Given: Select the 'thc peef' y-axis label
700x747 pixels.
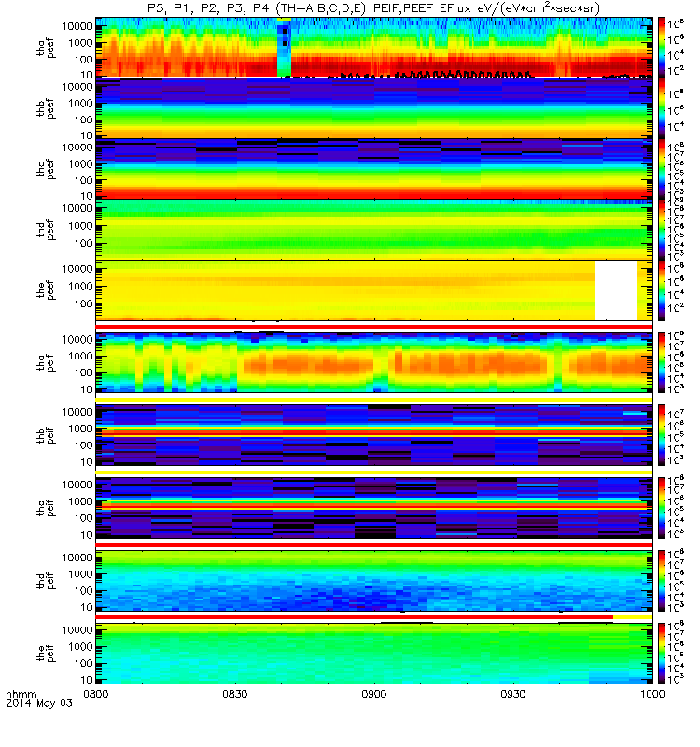Looking at the screenshot, I should 46,169.
